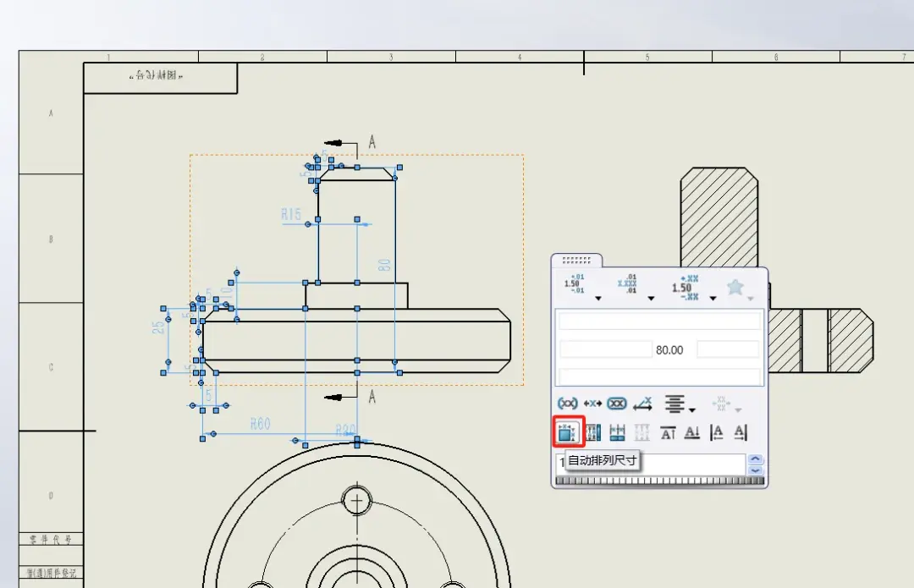Click section label A below the front view

tap(372, 398)
